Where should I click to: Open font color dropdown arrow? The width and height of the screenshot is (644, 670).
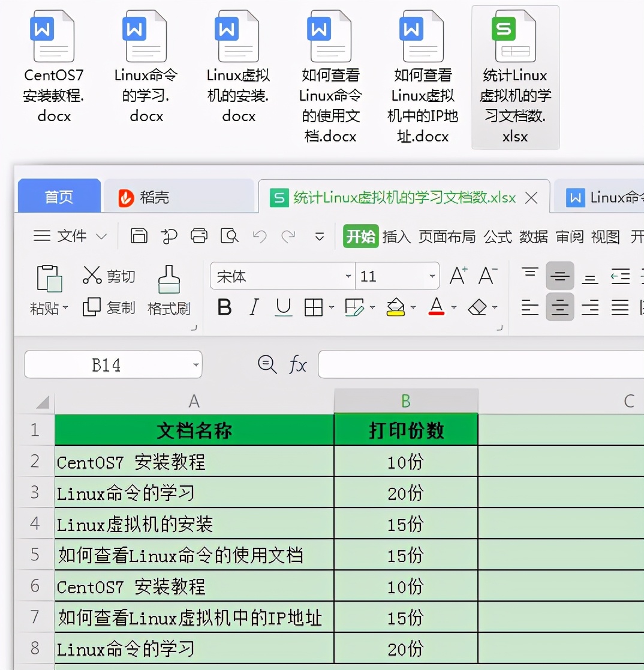[x=454, y=307]
